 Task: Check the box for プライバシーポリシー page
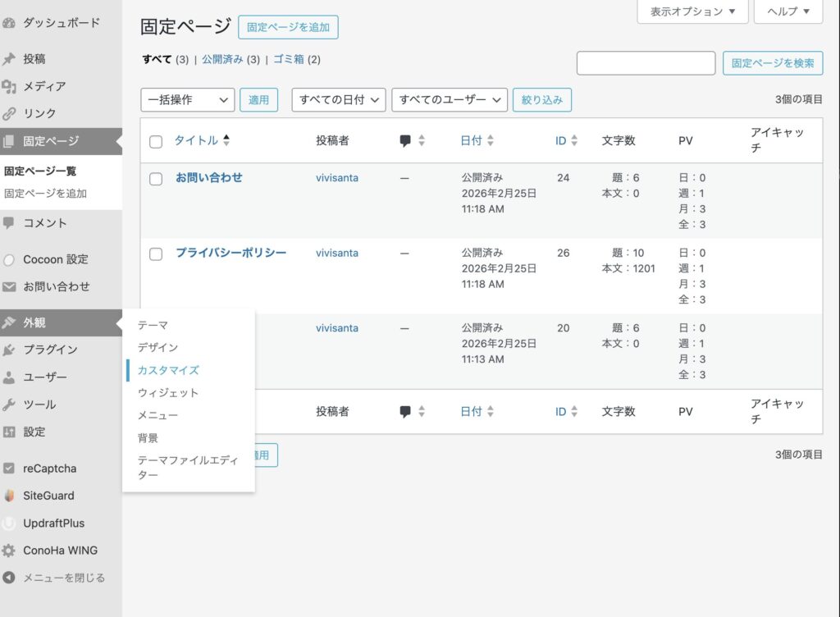click(x=156, y=254)
